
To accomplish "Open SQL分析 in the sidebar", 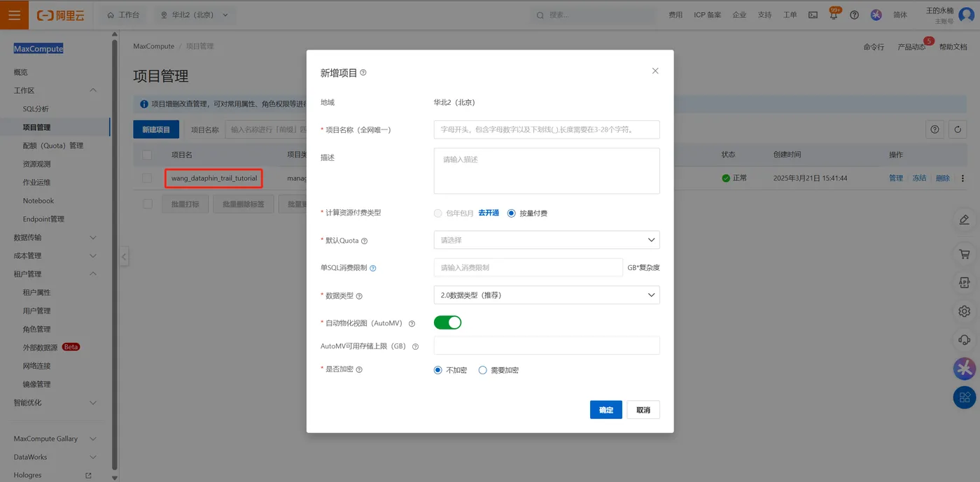I will (x=36, y=109).
